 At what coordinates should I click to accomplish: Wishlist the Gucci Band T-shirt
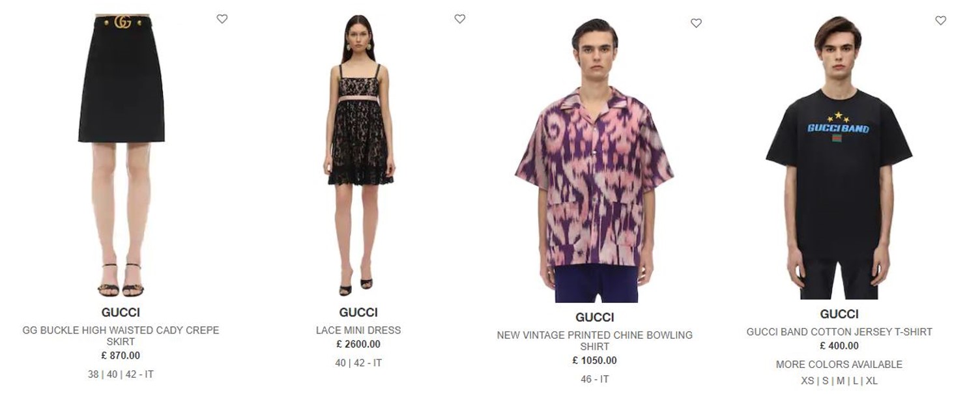pos(940,20)
